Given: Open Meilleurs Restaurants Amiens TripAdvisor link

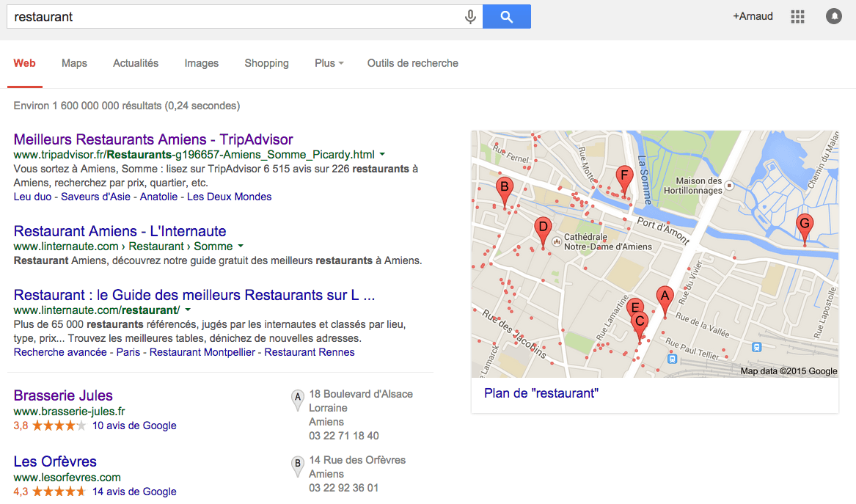Looking at the screenshot, I should (x=153, y=139).
